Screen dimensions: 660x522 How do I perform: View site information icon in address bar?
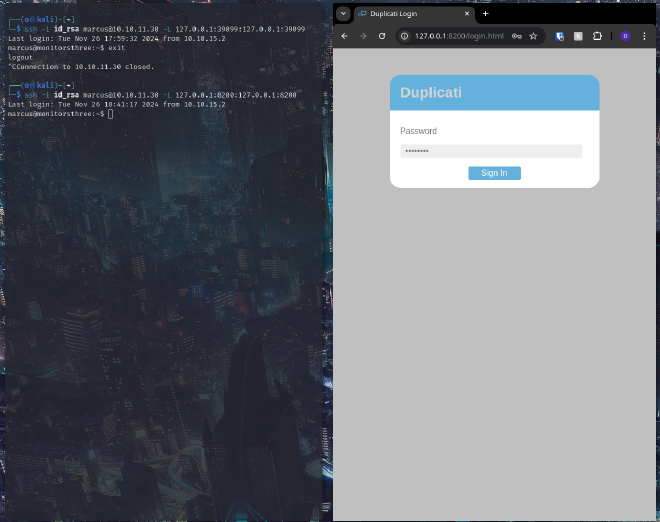click(x=405, y=36)
